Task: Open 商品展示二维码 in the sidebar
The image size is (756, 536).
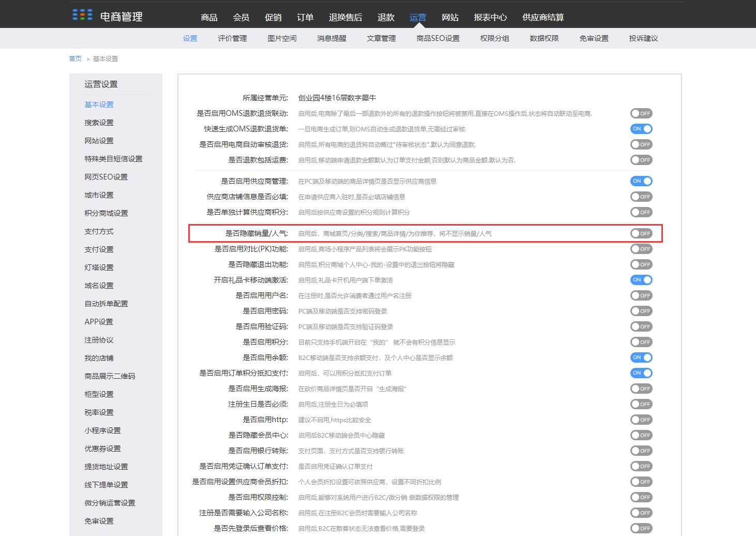Action: pyautogui.click(x=110, y=376)
